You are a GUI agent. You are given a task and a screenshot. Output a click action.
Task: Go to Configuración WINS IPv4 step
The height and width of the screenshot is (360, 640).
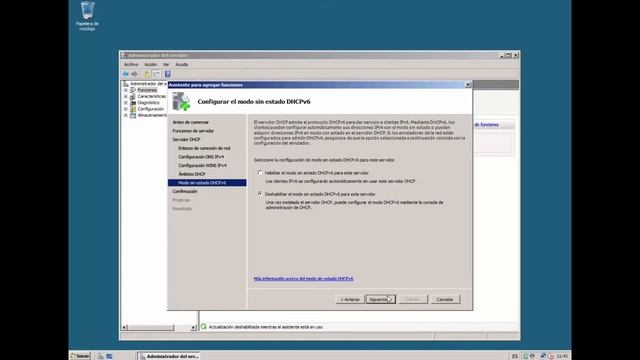click(x=202, y=165)
